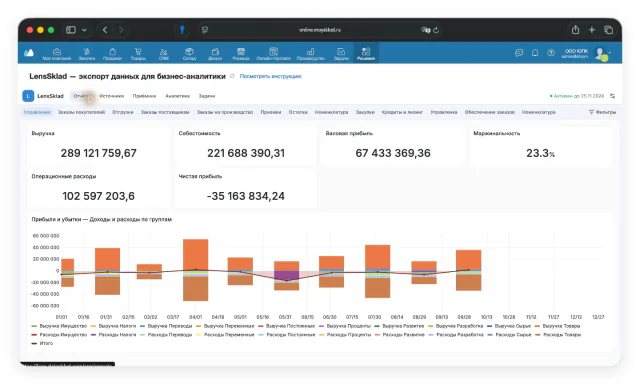Open Розница retail section
The image size is (640, 384).
click(x=241, y=54)
